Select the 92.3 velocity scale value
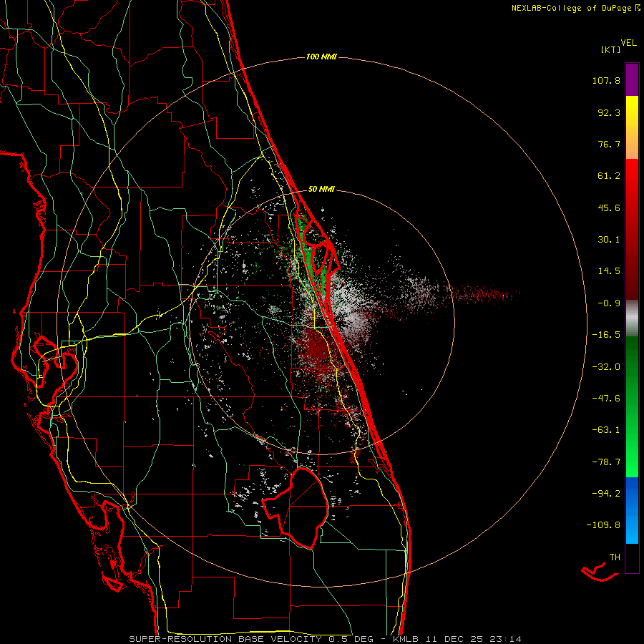Screen dimensions: 644x644 pyautogui.click(x=609, y=112)
